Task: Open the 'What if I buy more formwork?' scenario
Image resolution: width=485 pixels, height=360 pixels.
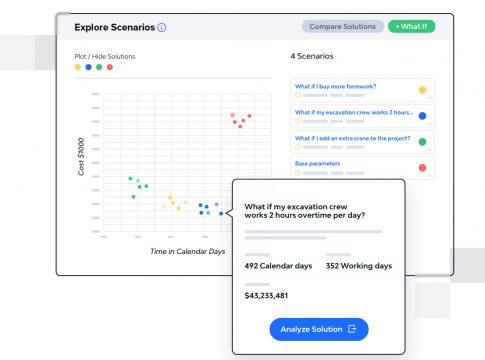Action: (335, 86)
